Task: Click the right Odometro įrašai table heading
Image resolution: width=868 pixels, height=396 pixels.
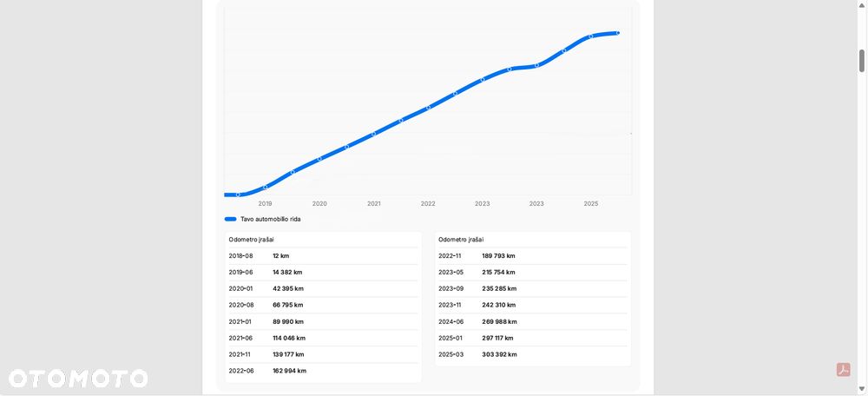Action: coord(461,240)
